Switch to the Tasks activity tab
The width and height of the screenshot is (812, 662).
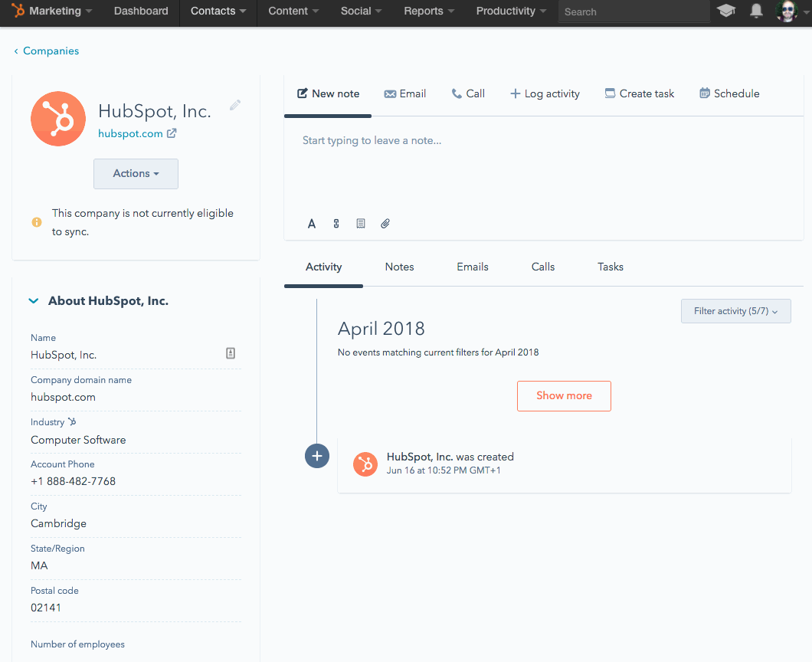(x=611, y=267)
